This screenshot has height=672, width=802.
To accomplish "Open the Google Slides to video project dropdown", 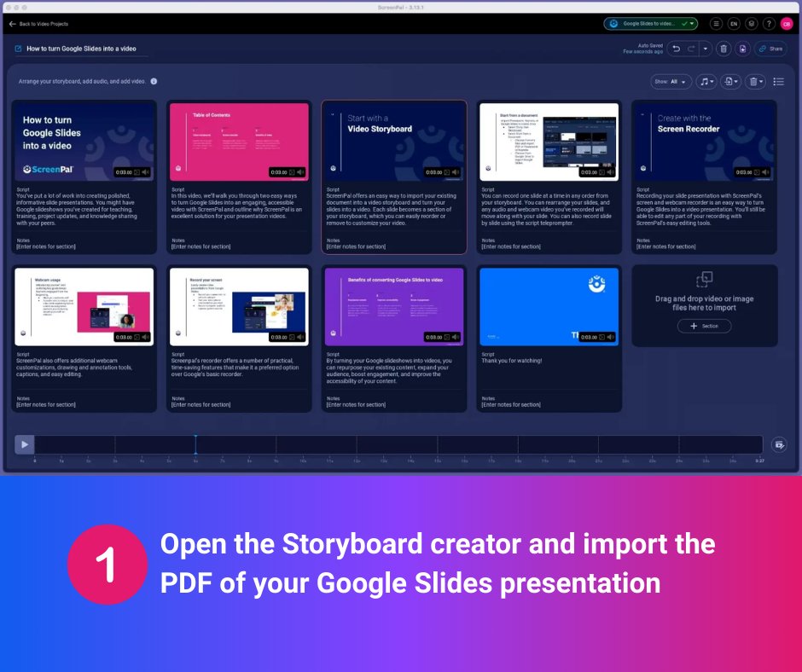I will [x=650, y=24].
